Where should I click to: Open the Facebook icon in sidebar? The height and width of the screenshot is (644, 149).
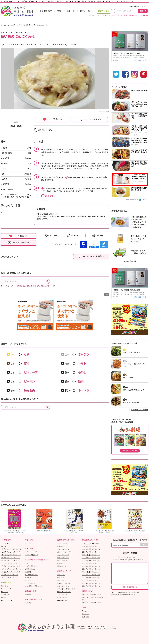(125, 74)
